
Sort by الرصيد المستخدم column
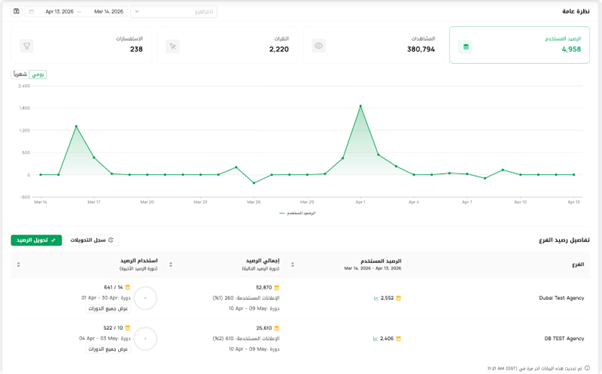[293, 264]
